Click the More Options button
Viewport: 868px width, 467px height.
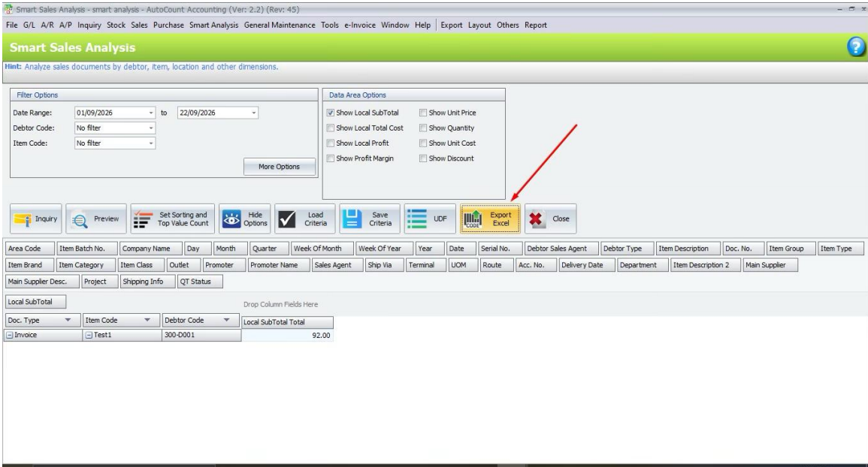click(280, 167)
